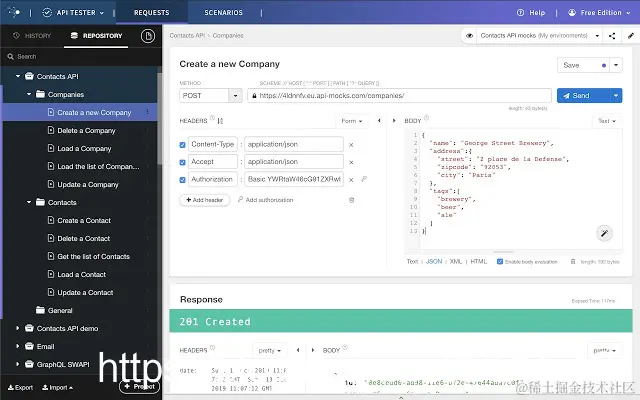Image resolution: width=640 pixels, height=400 pixels.
Task: Click the share icon in the top right
Action: tap(612, 36)
